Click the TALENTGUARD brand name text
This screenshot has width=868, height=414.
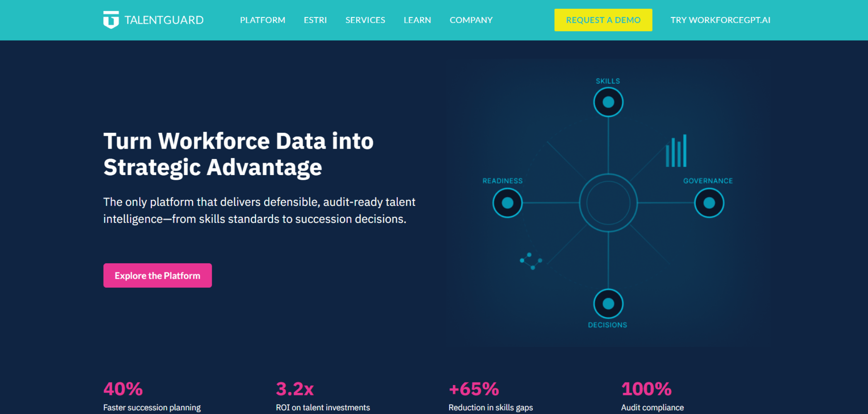coord(164,20)
